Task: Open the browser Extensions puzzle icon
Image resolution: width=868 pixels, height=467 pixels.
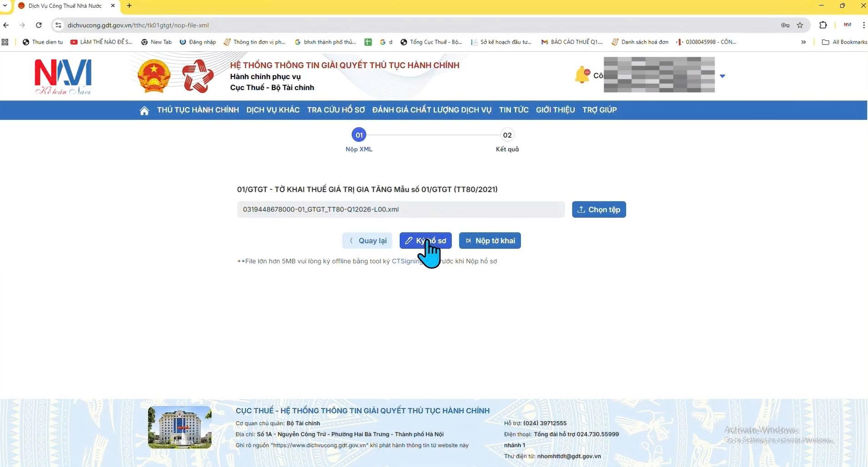Action: point(823,25)
